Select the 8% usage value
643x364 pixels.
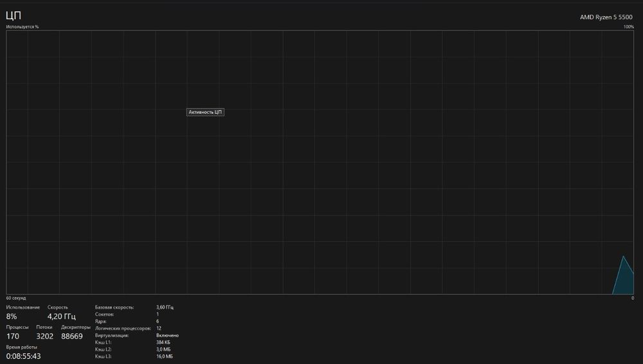click(12, 316)
